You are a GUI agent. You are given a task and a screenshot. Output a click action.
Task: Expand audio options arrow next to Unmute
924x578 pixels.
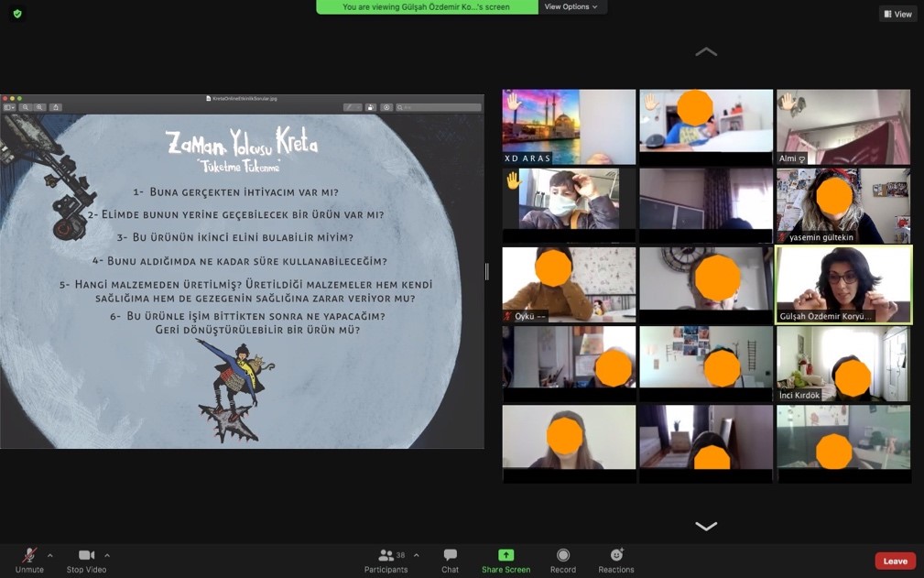coord(49,555)
